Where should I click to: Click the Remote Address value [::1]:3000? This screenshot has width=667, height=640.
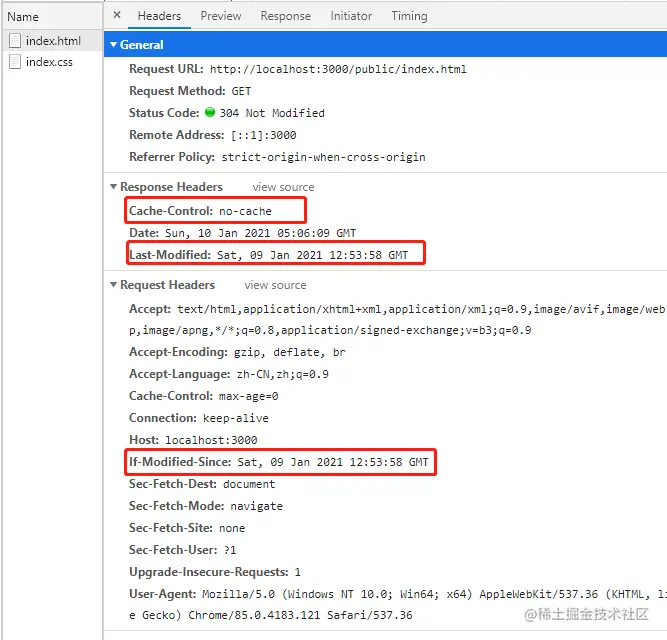coord(264,135)
